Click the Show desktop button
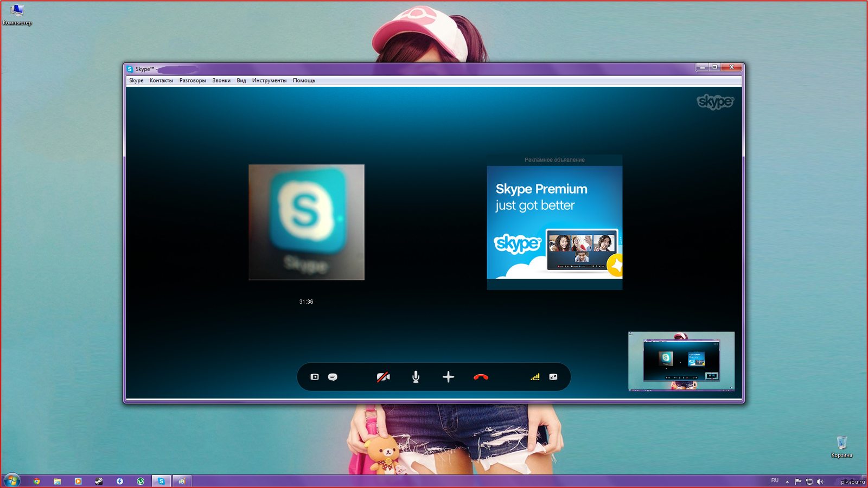 [865, 481]
